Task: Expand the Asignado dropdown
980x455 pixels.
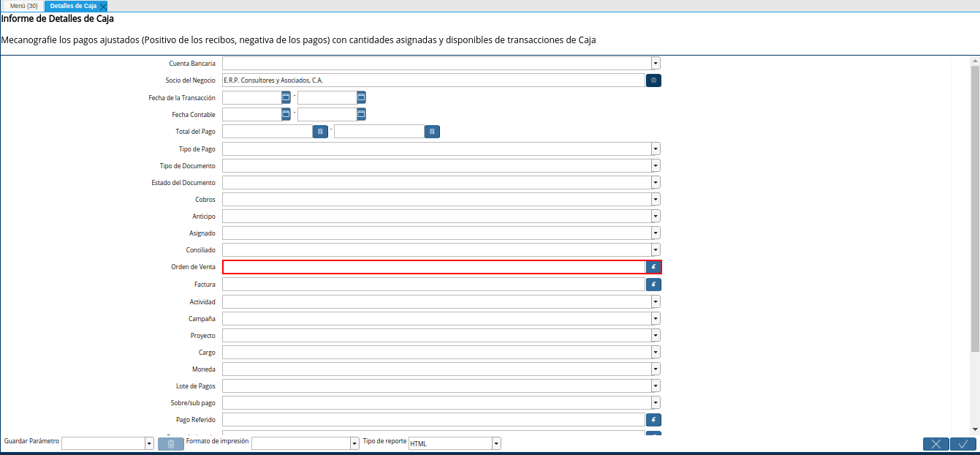Action: pos(656,233)
